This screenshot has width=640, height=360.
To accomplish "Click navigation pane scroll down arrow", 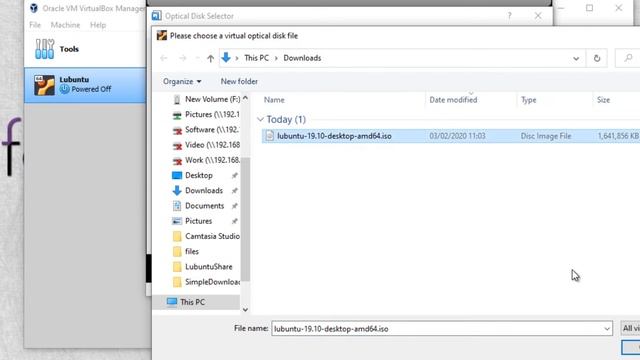I will click(245, 310).
